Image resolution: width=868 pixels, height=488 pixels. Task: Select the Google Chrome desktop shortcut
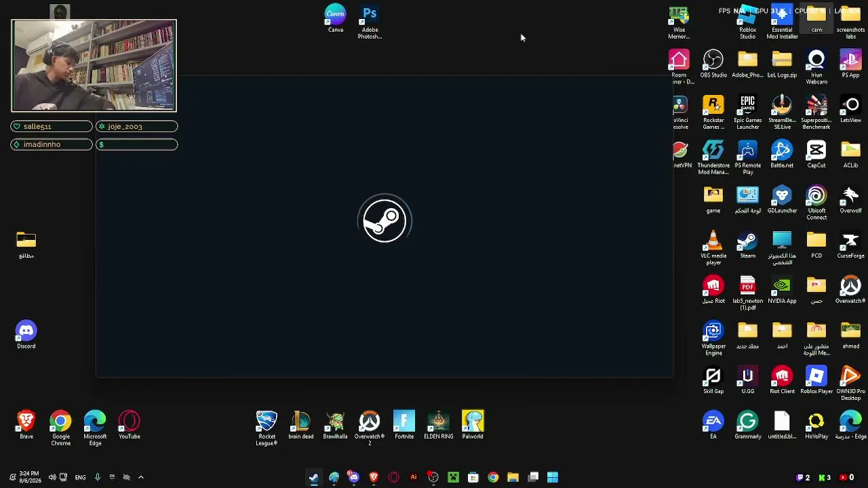pos(60,429)
